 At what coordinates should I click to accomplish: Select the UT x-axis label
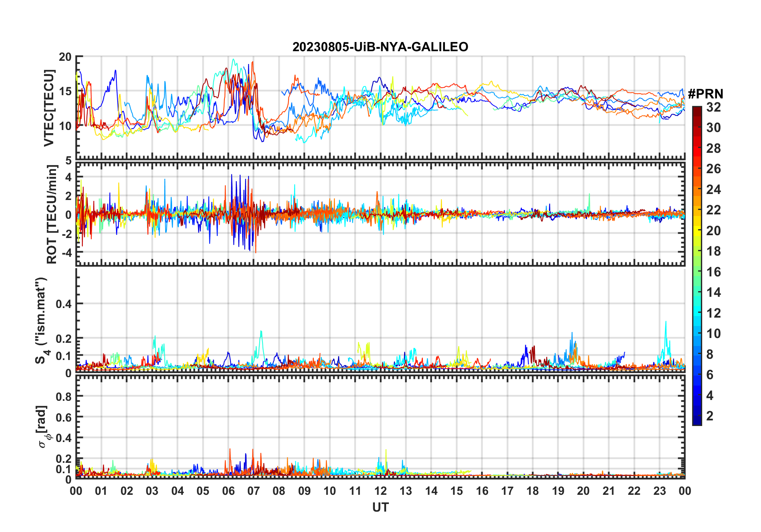click(380, 507)
